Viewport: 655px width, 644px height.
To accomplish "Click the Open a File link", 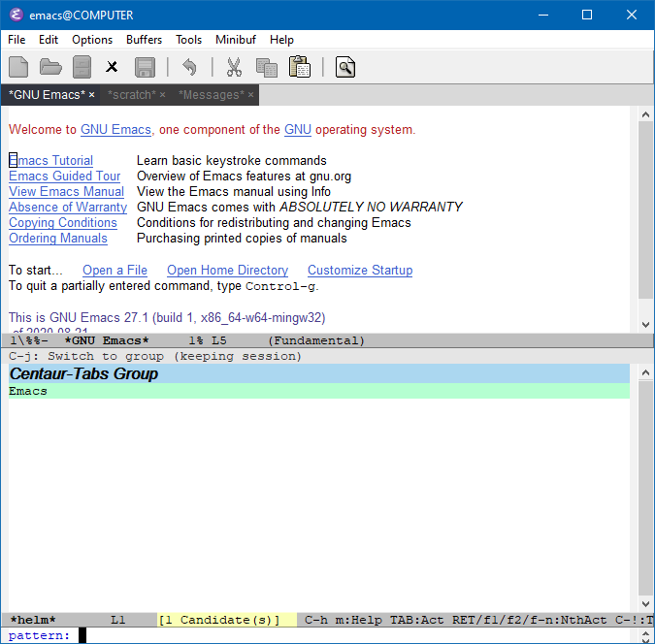I will (x=115, y=271).
